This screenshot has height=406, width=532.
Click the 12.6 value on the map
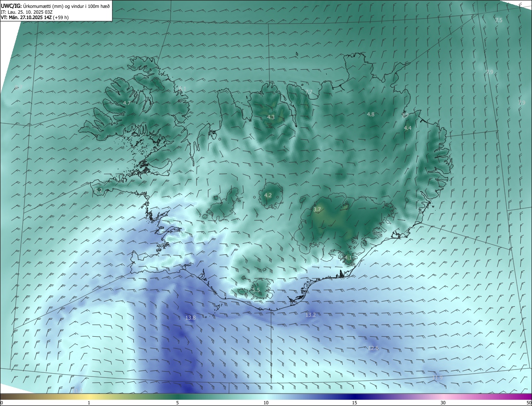coord(373,348)
